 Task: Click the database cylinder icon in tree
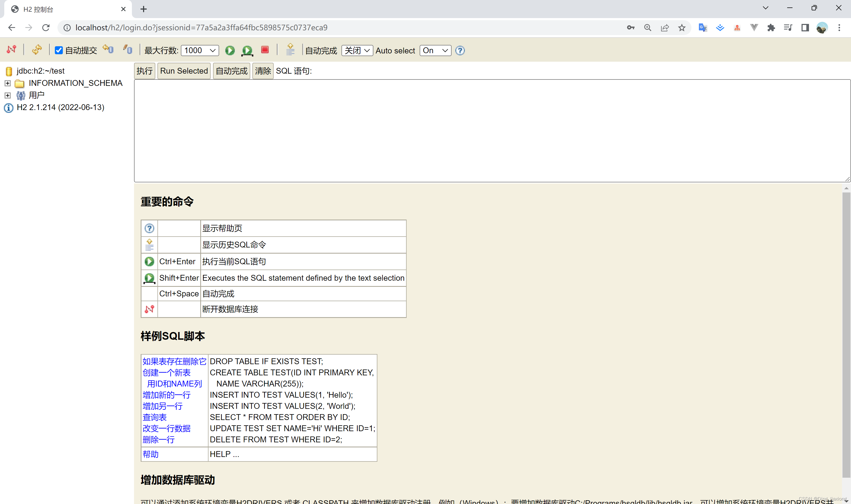9,71
